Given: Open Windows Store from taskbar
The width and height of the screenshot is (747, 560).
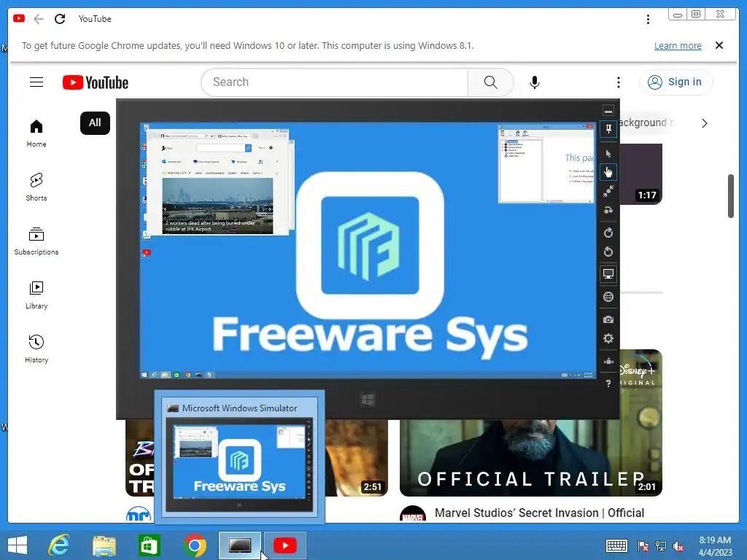Looking at the screenshot, I should click(149, 545).
